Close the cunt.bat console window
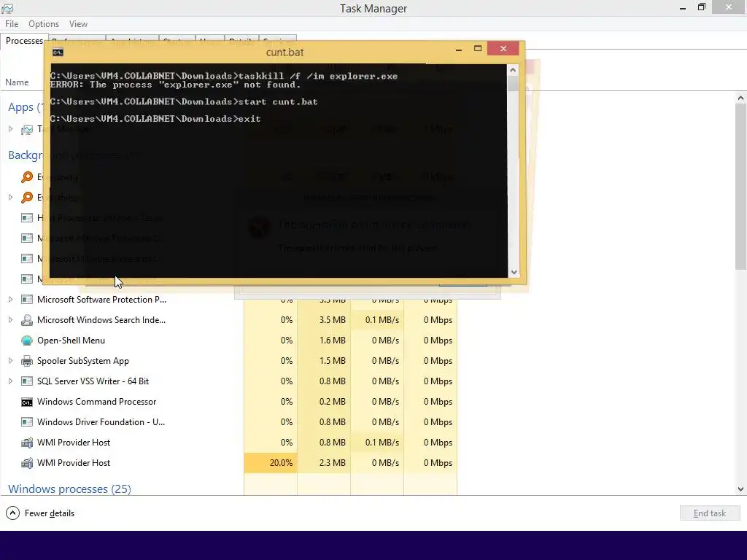This screenshot has height=560, width=747. [503, 49]
